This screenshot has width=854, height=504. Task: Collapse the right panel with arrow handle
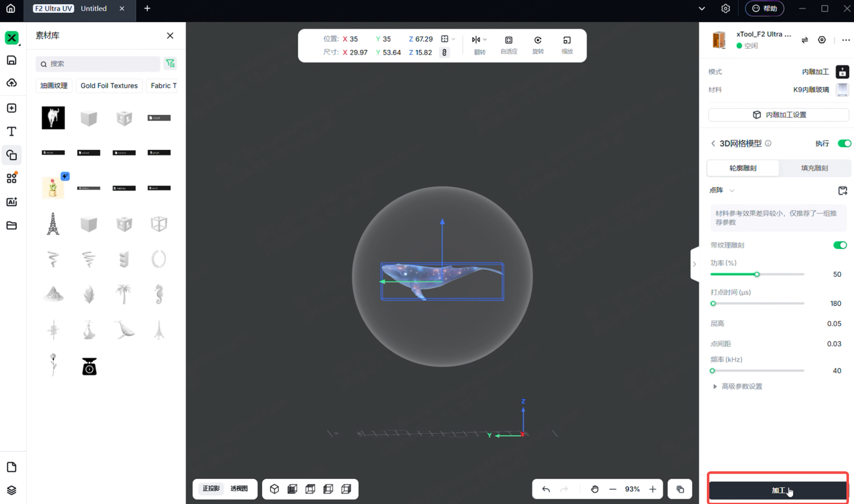tap(695, 264)
